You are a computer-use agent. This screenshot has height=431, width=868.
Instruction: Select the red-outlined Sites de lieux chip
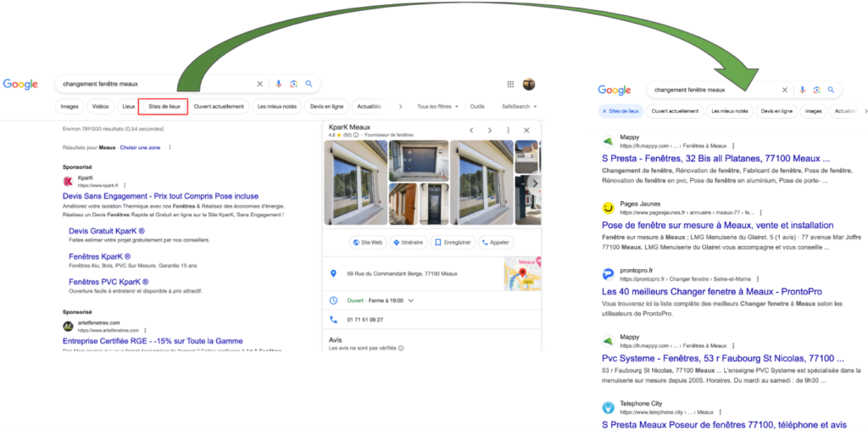(x=163, y=106)
